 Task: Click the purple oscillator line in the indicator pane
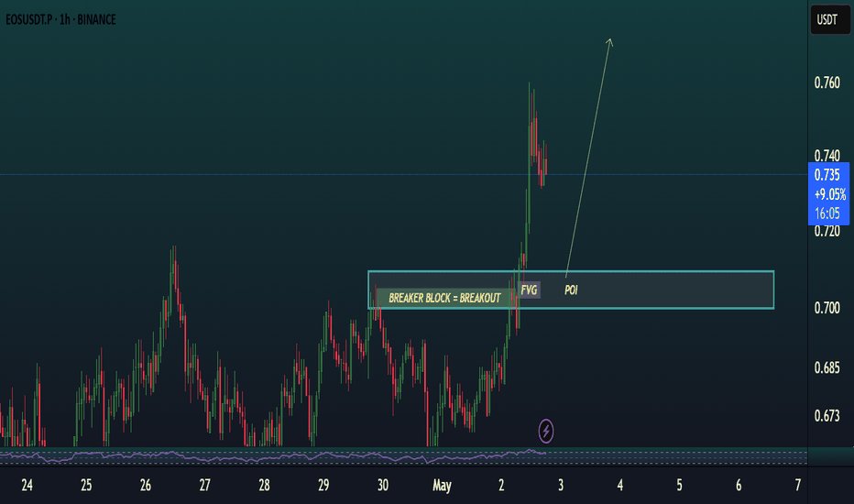pos(272,456)
